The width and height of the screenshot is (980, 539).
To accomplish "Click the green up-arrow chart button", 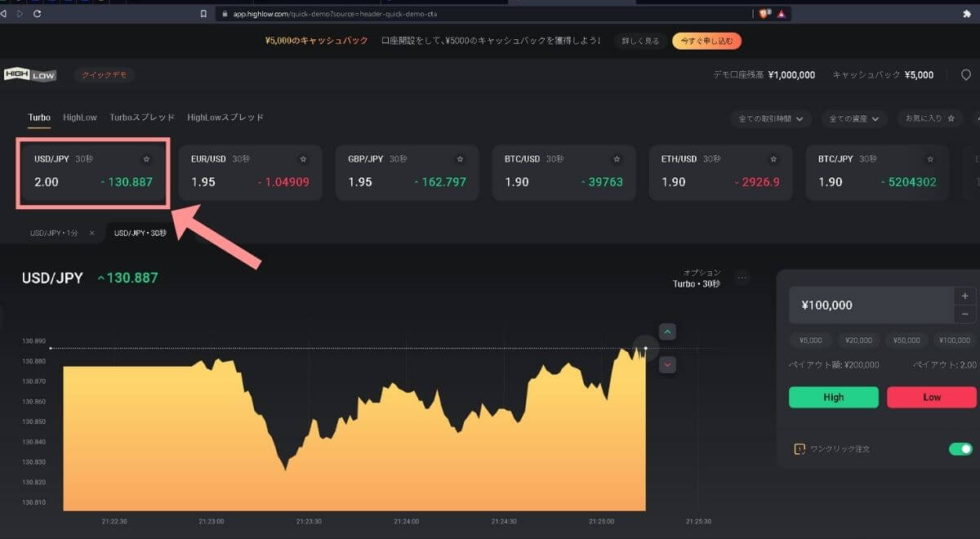I will point(668,332).
